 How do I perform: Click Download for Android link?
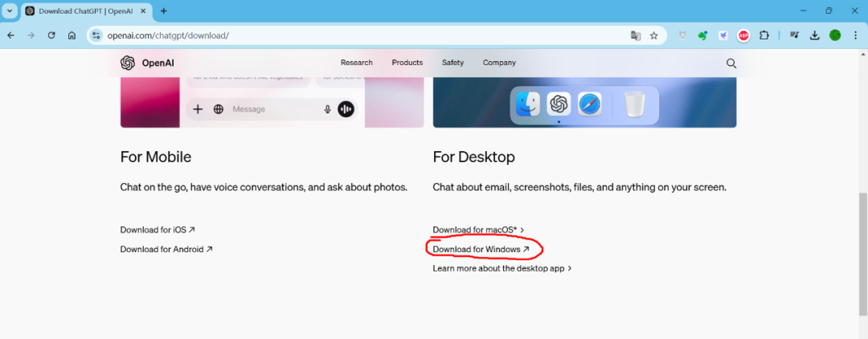pos(166,249)
